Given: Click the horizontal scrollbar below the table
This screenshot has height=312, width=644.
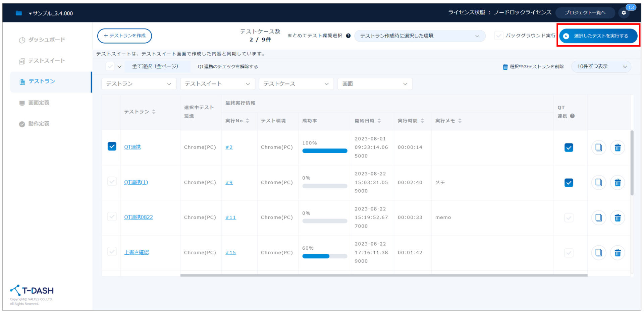Looking at the screenshot, I should tap(383, 275).
